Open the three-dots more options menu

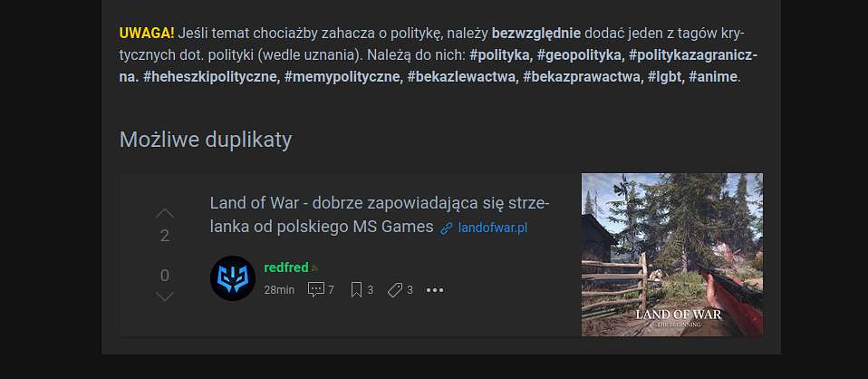click(435, 290)
